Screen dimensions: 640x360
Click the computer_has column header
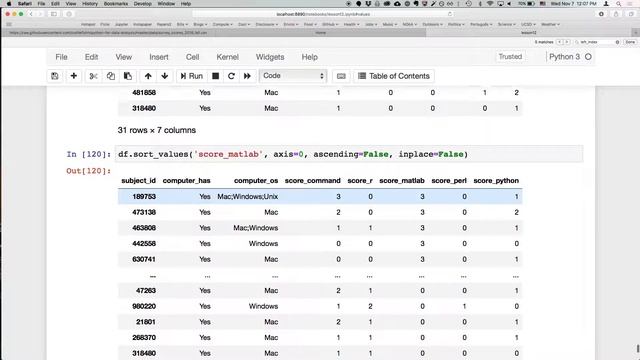coord(187,180)
